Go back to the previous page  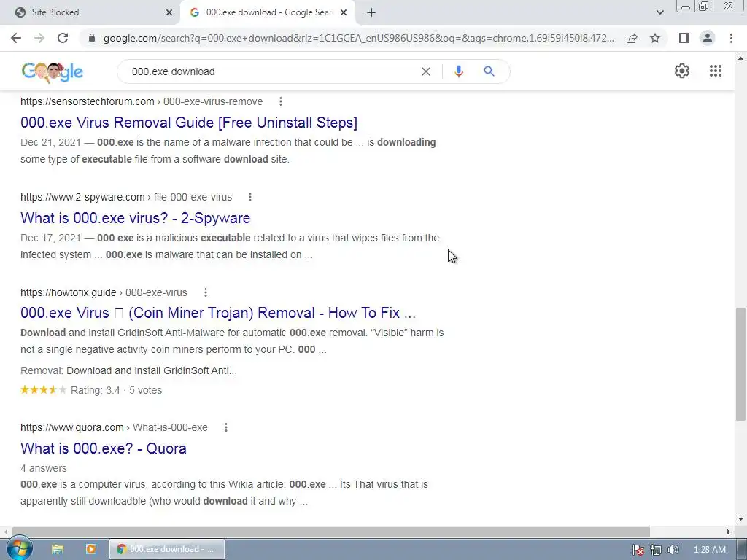16,38
